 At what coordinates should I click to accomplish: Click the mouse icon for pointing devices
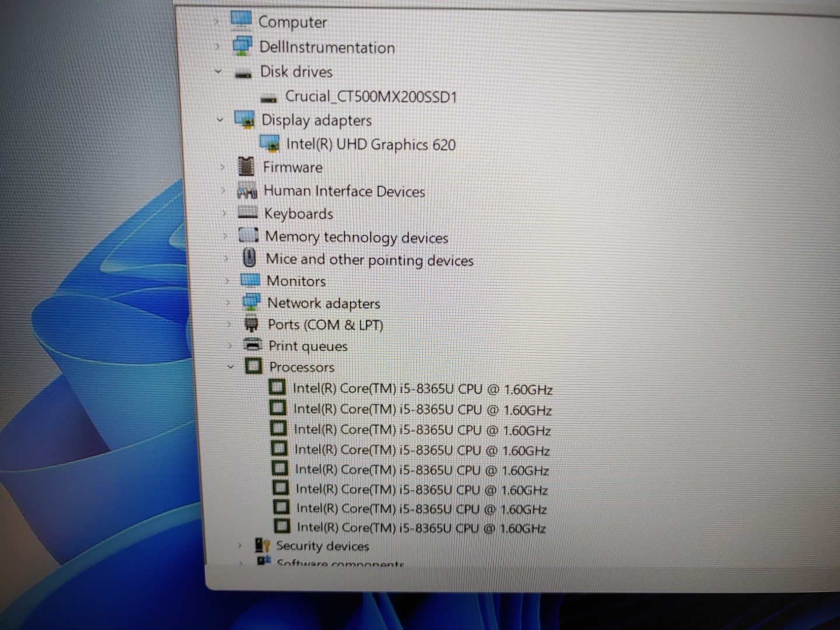point(250,258)
